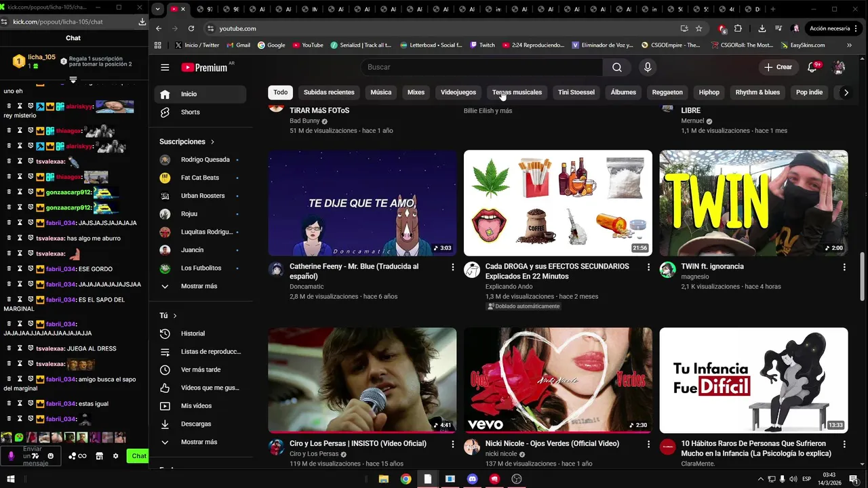
Task: Show more bookmarks with double chevron
Action: click(849, 45)
